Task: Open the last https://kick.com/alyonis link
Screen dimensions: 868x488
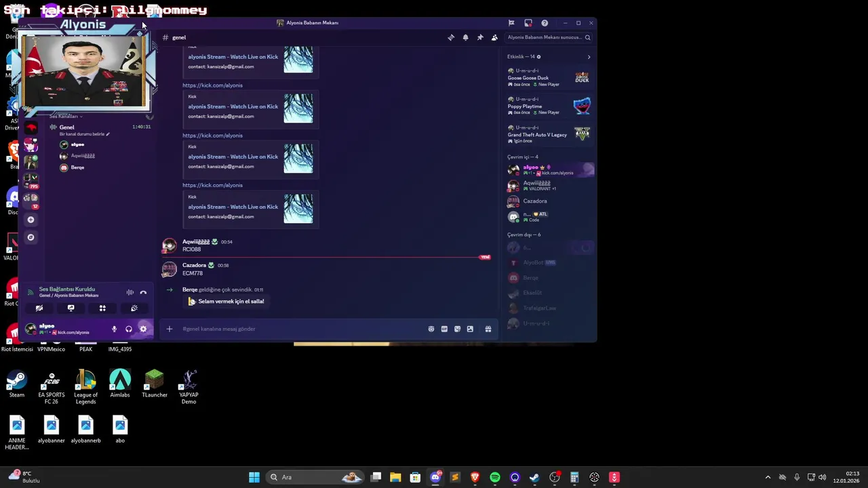Action: pyautogui.click(x=212, y=185)
